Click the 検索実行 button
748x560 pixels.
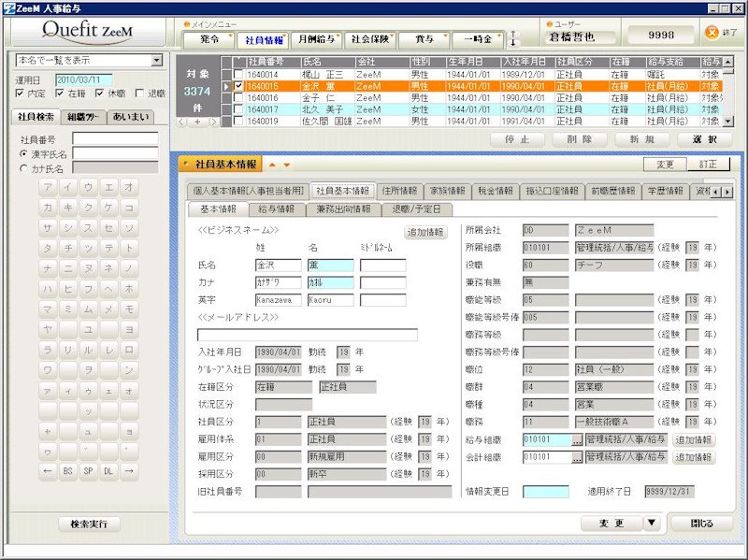pos(89,524)
